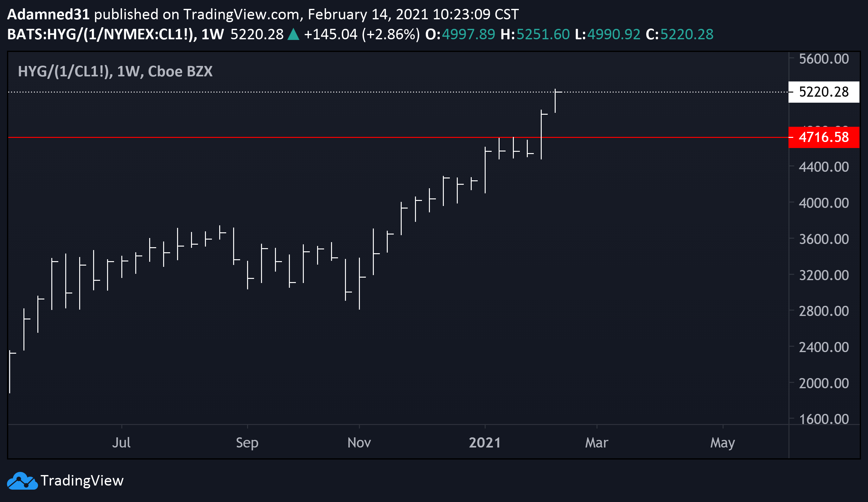The height and width of the screenshot is (502, 868).
Task: Click the 2000.00 price axis label
Action: coord(824,383)
